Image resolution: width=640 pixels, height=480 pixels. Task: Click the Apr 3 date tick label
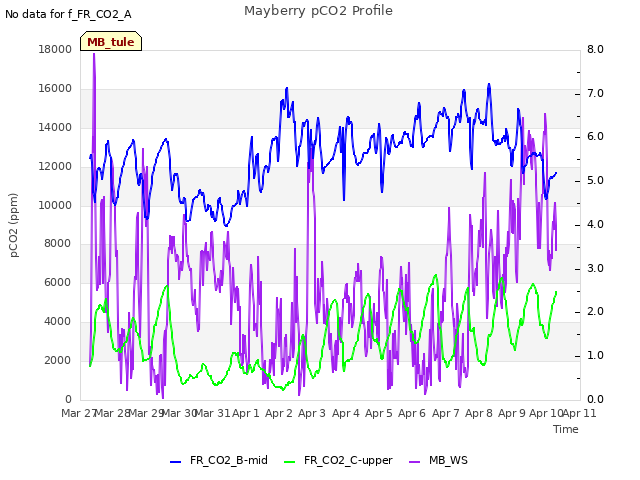click(x=312, y=413)
